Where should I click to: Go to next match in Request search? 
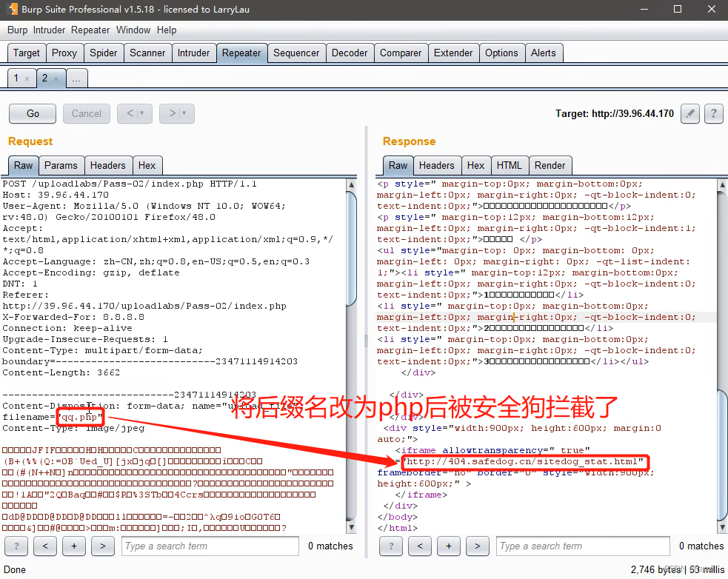(103, 546)
